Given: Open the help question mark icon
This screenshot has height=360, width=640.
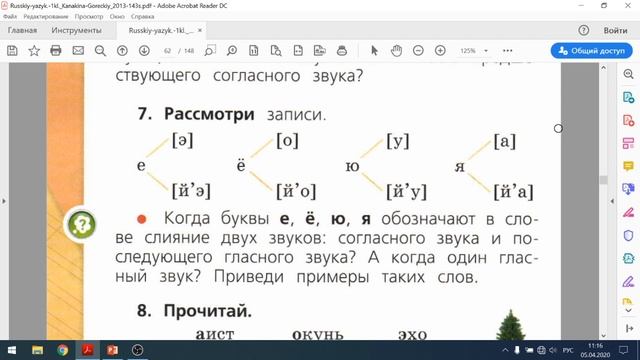Looking at the screenshot, I should tap(584, 30).
